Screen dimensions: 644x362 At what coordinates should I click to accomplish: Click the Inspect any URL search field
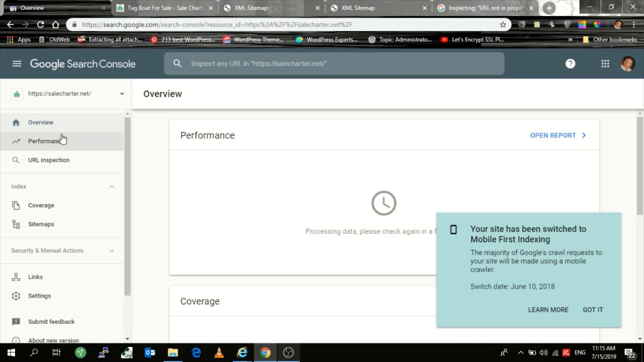pyautogui.click(x=334, y=63)
